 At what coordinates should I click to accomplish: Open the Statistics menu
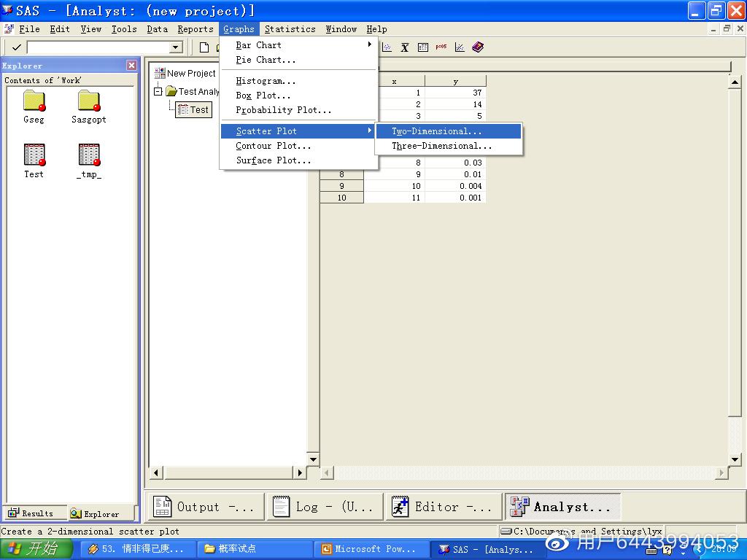(x=290, y=29)
